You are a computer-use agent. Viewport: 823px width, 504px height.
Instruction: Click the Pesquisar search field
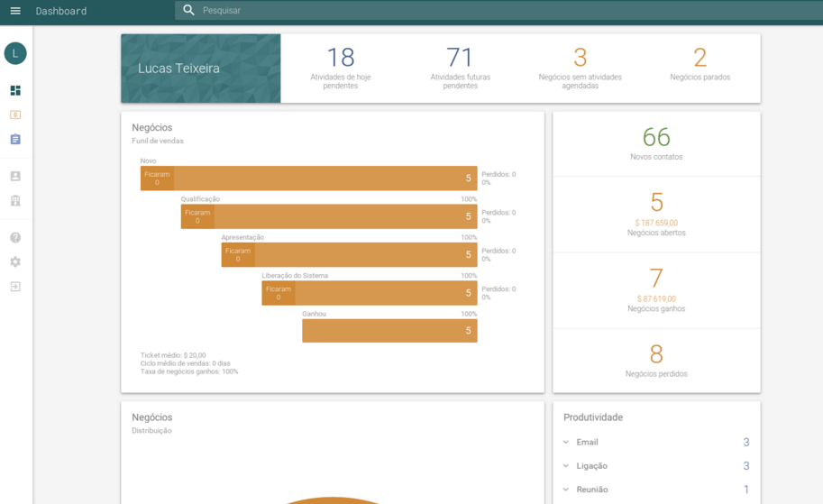(498, 10)
